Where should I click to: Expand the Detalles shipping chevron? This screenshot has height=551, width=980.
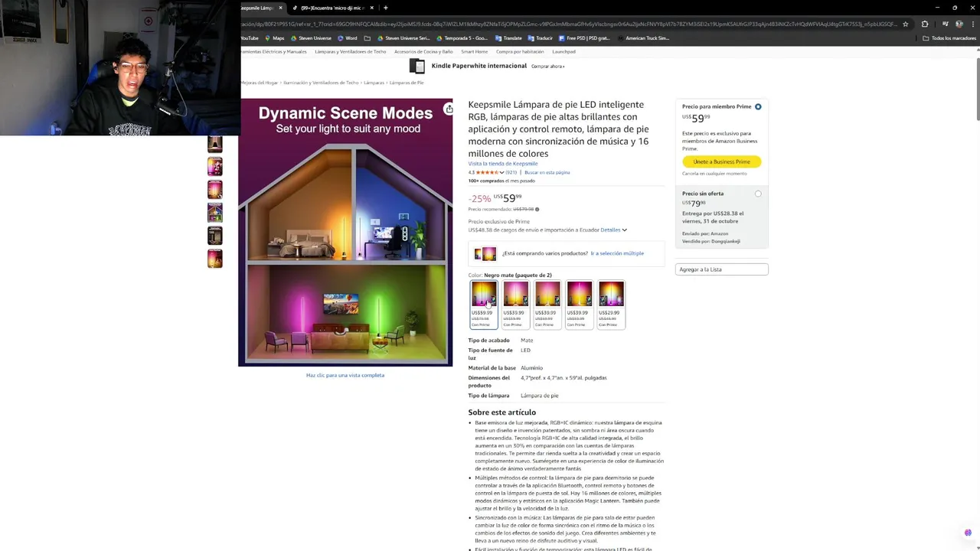pos(624,230)
